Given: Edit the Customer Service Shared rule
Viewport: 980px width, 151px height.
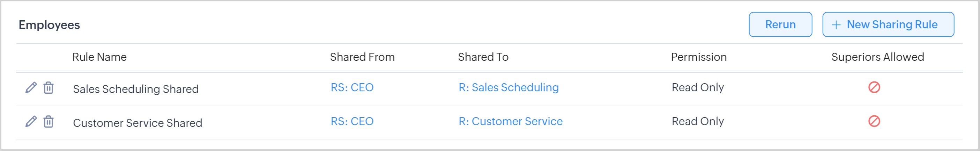Looking at the screenshot, I should click(31, 122).
